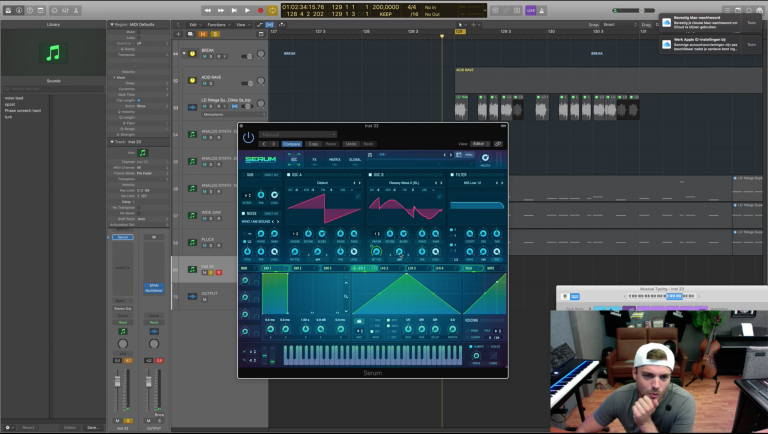Click the filter CUTOFF knob
This screenshot has width=768, height=434.
click(470, 234)
